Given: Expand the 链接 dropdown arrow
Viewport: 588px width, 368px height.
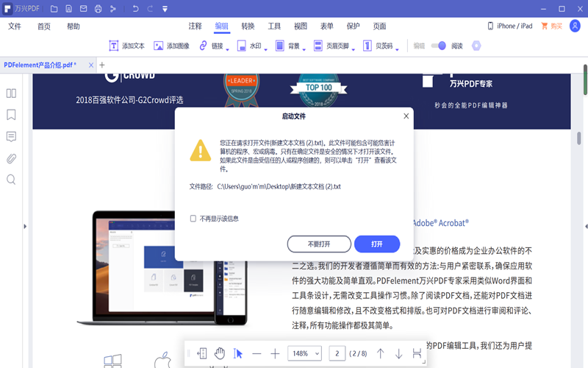Looking at the screenshot, I should (x=228, y=49).
